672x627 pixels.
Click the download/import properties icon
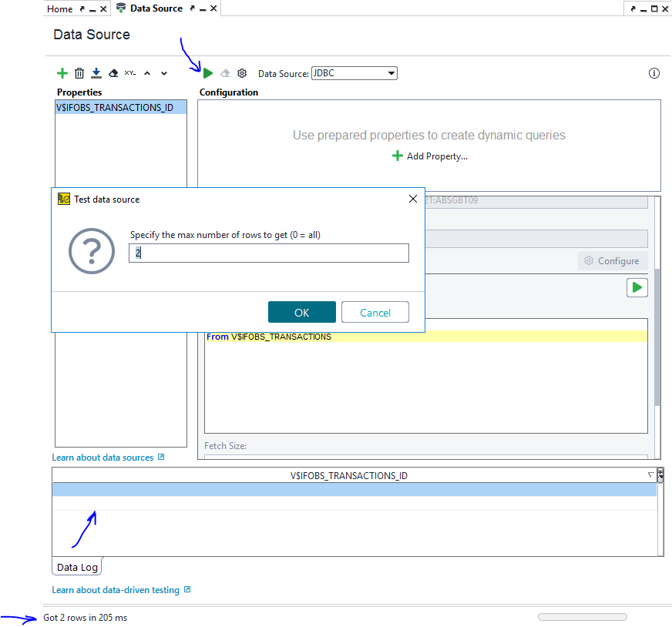pos(96,74)
